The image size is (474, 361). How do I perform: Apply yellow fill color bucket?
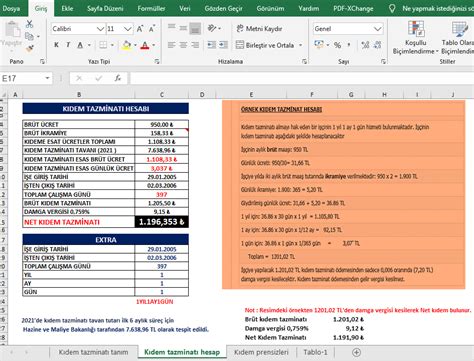(127, 45)
